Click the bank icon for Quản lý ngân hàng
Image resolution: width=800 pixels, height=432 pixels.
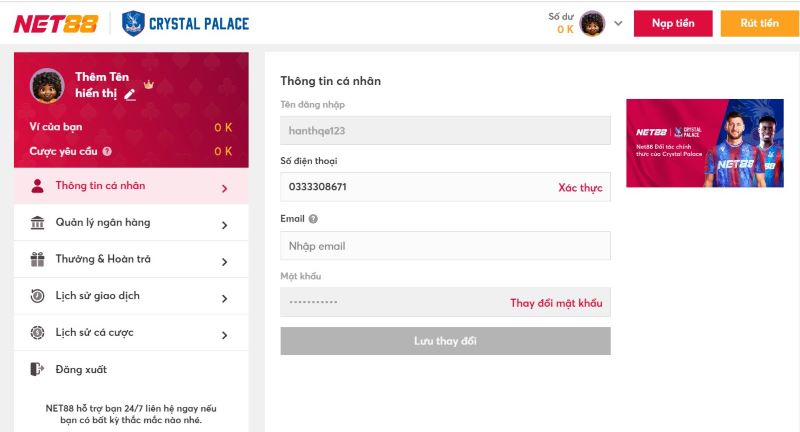[x=38, y=223]
